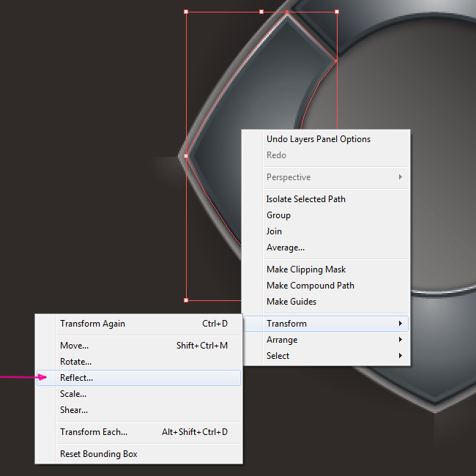Choose the Shear menu item
The width and height of the screenshot is (476, 476).
pyautogui.click(x=73, y=410)
